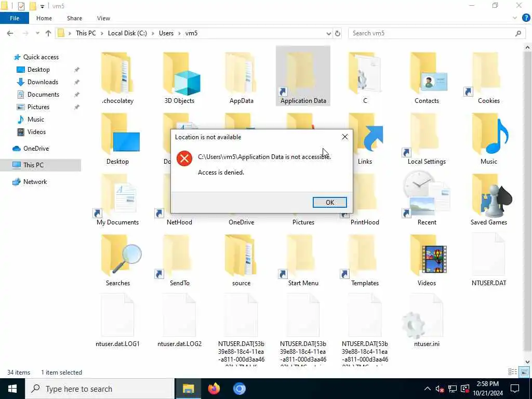Open the muted volume tray icon

tap(440, 389)
